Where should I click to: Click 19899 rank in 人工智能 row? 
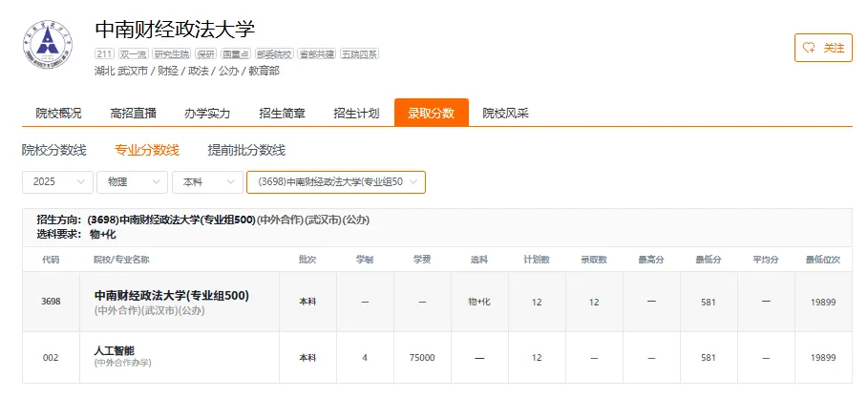pos(823,358)
